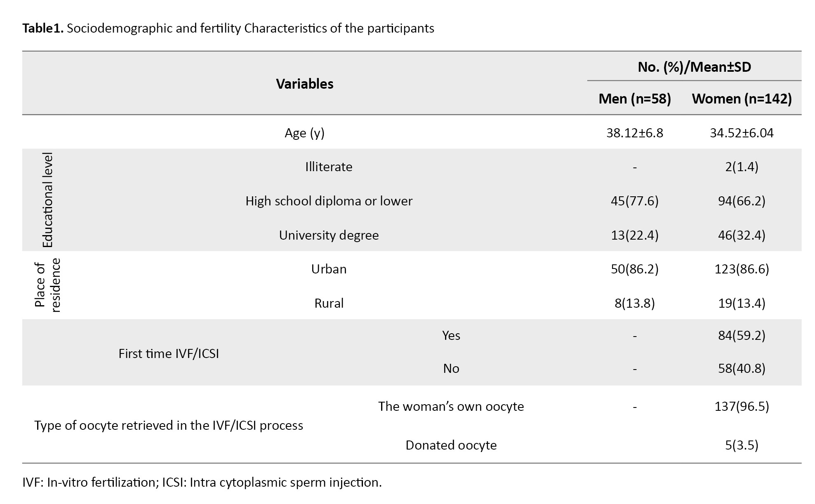
Task: Click the Age (y) row label
Action: (x=304, y=133)
